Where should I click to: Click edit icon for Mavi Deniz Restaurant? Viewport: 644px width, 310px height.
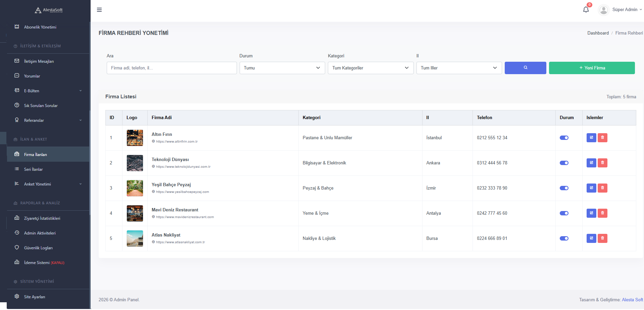tap(591, 213)
